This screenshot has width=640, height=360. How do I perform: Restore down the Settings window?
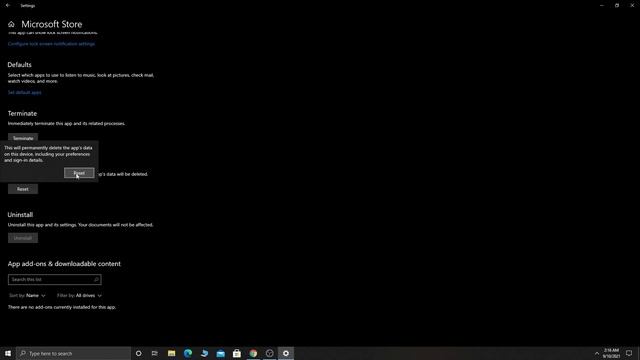pos(617,6)
